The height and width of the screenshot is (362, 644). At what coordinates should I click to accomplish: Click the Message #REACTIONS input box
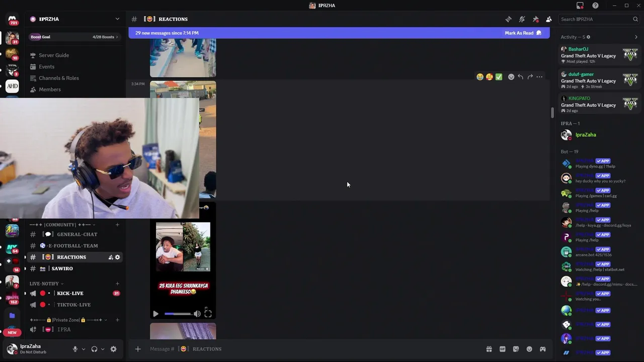pyautogui.click(x=314, y=349)
